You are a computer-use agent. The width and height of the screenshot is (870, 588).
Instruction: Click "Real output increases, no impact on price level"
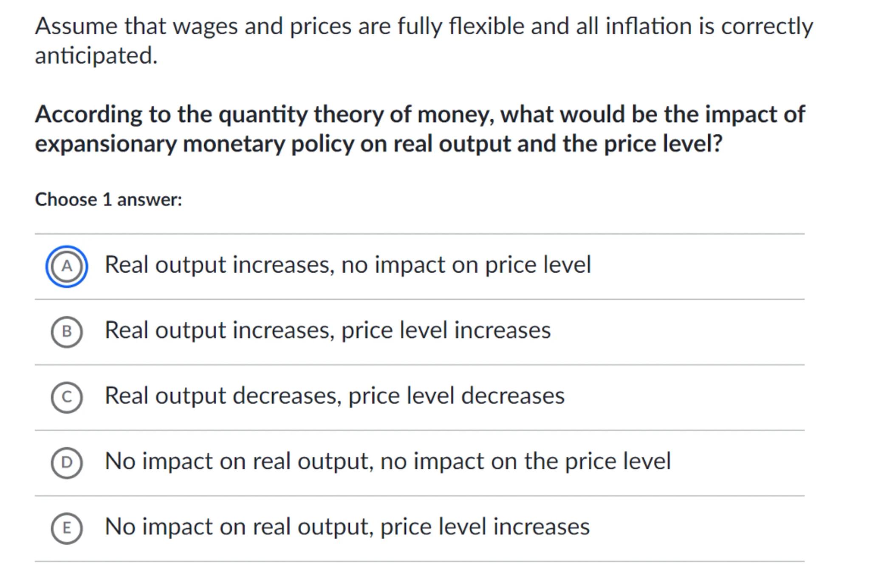click(x=347, y=265)
